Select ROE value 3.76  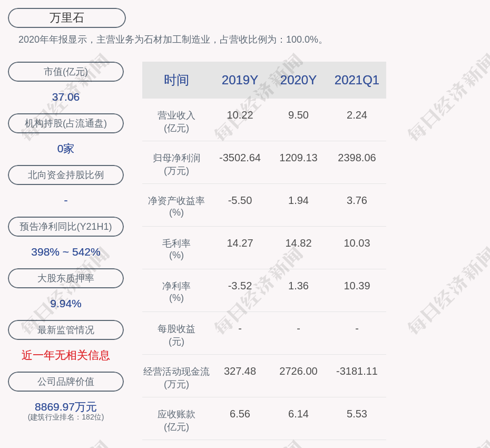357,200
